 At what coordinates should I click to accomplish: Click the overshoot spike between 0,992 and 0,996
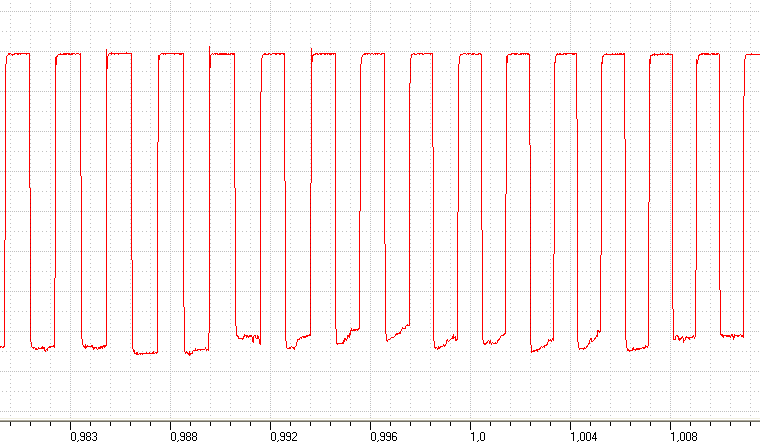[311, 51]
